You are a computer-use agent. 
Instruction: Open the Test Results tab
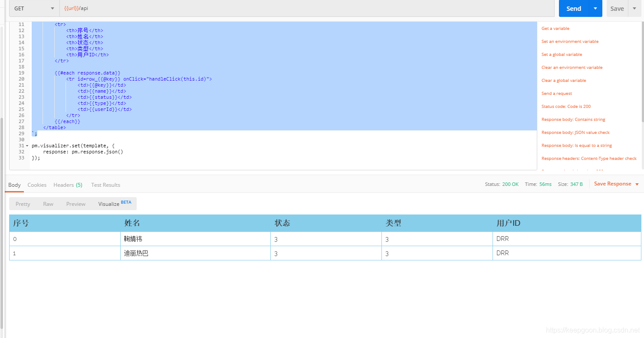(x=105, y=185)
